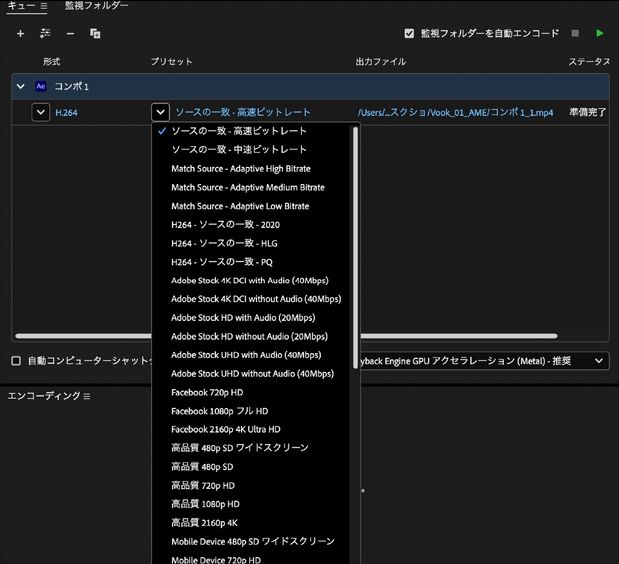The height and width of the screenshot is (564, 619).
Task: Pick Adobe Stock 4K DCI with Audio (40Mbps)
Action: point(252,281)
